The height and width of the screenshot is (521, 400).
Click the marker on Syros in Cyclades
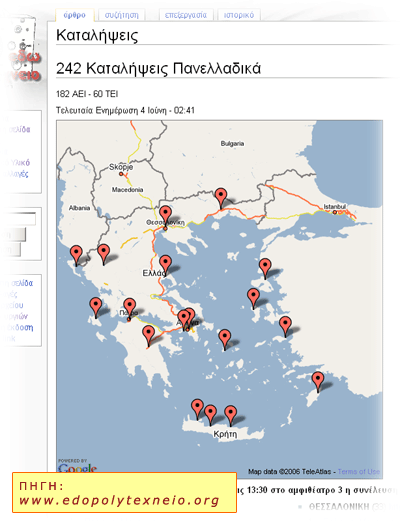pos(225,339)
